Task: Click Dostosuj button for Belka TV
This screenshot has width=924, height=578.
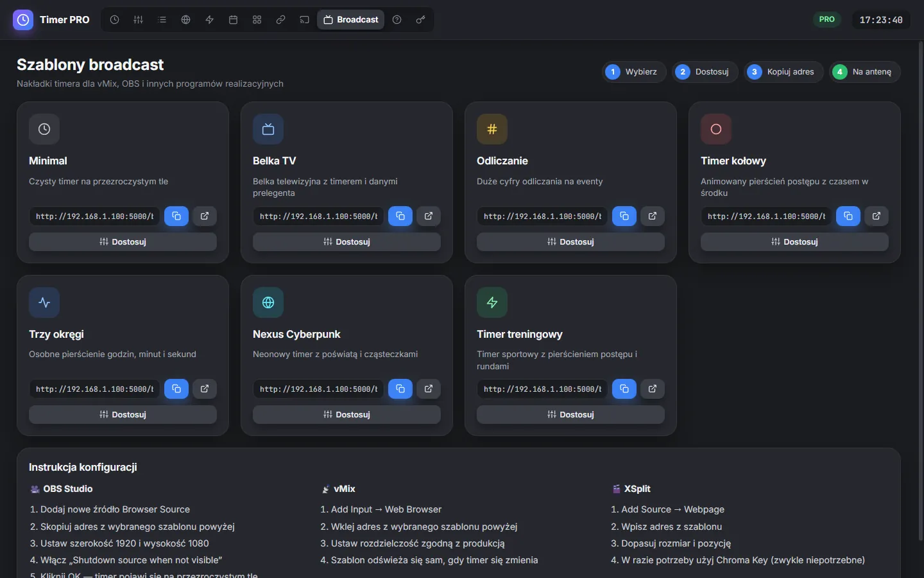Action: pos(346,242)
